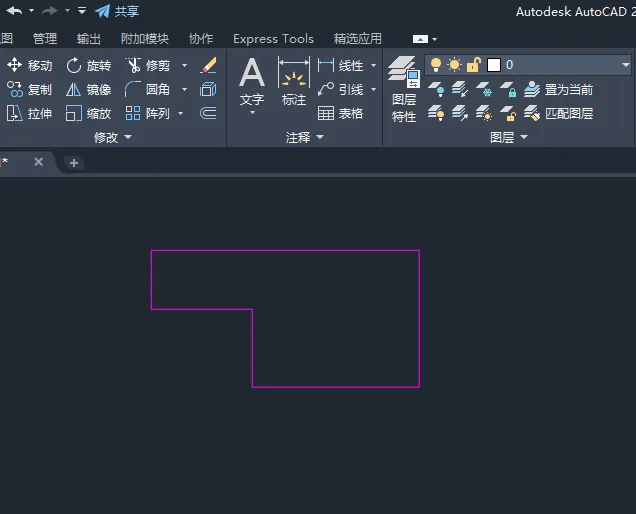636x514 pixels.
Task: Click the layer Unisolate icon
Action: pyautogui.click(x=460, y=113)
